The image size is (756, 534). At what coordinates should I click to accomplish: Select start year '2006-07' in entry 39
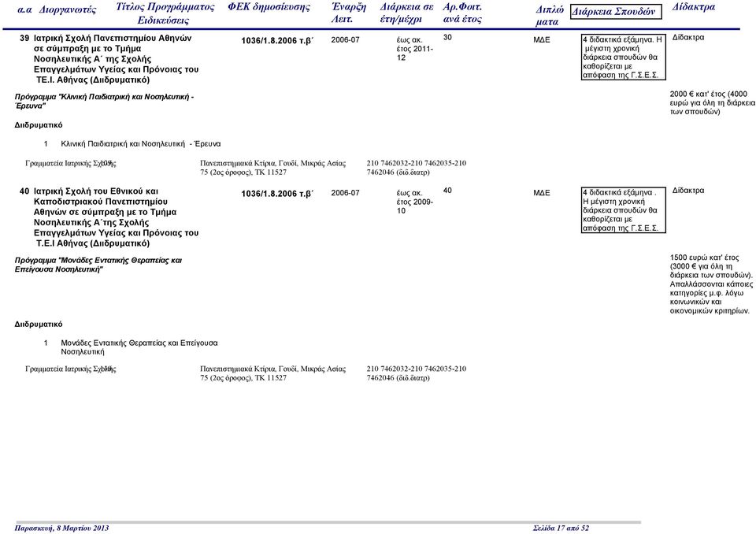(x=345, y=40)
